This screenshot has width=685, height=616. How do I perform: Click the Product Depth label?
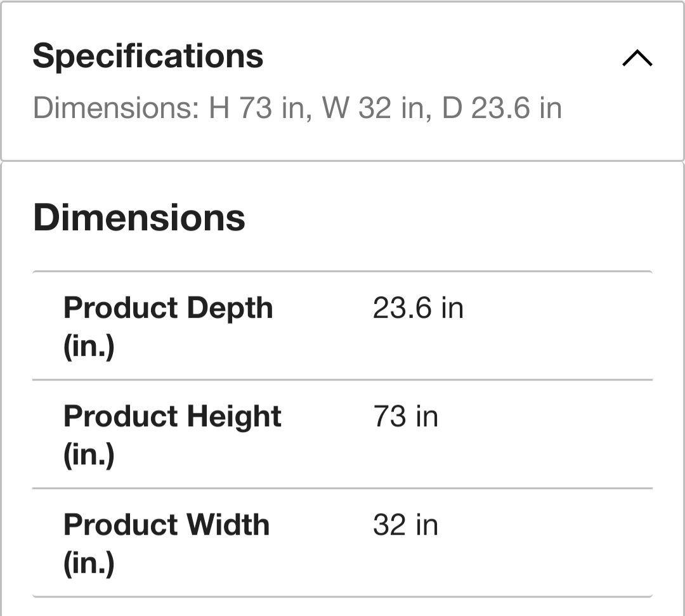click(x=168, y=308)
